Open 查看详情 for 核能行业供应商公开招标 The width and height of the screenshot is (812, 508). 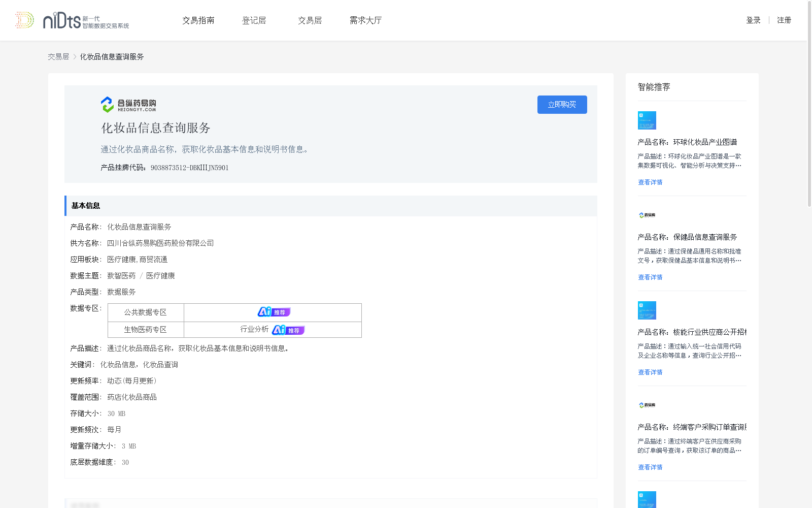coord(650,372)
